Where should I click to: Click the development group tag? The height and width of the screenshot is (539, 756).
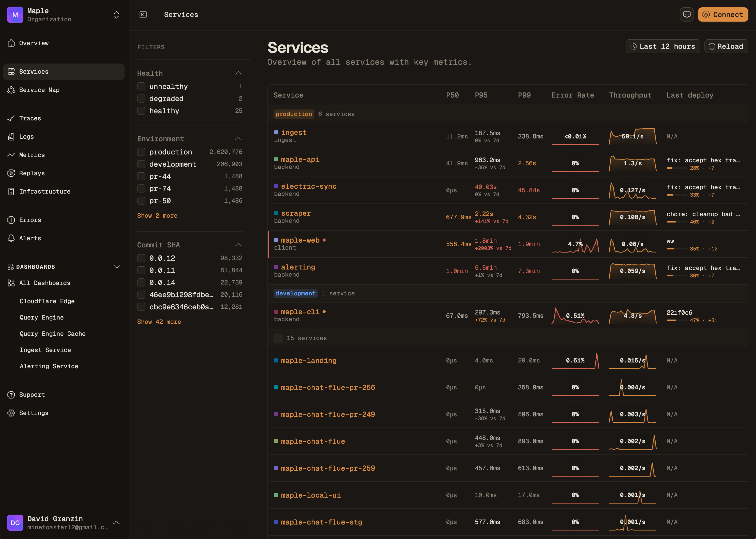tap(295, 294)
